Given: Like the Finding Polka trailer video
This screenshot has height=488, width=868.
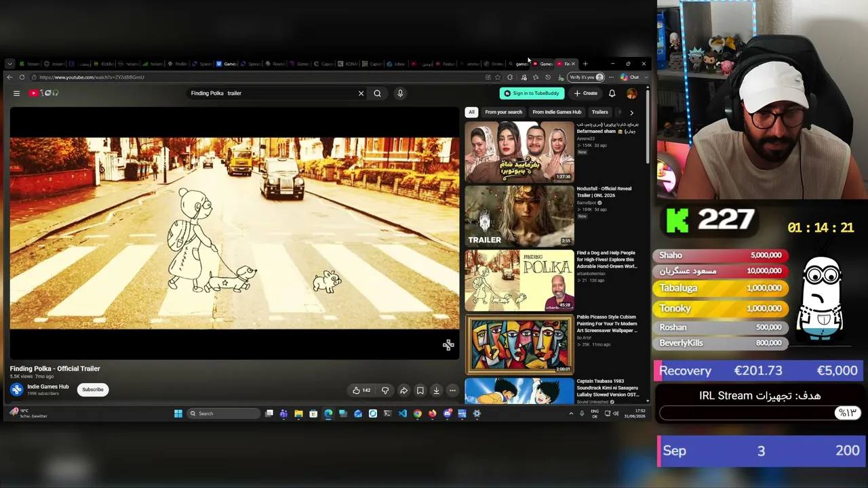Looking at the screenshot, I should point(361,390).
